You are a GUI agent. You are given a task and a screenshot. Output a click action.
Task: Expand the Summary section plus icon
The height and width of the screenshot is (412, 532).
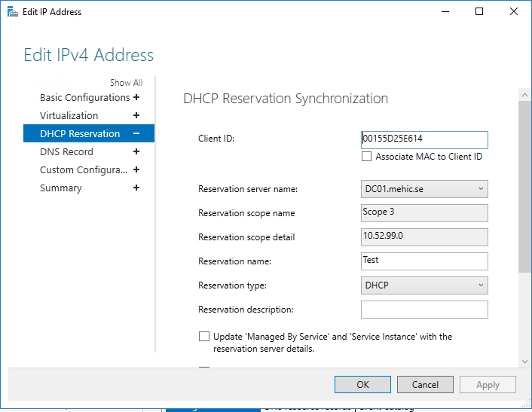pyautogui.click(x=136, y=188)
